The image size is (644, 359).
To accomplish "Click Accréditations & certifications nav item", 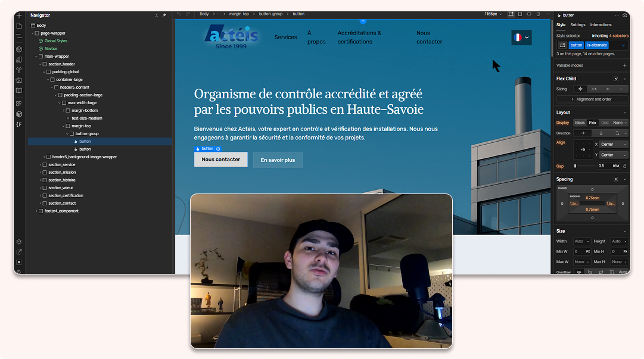I will (x=359, y=38).
